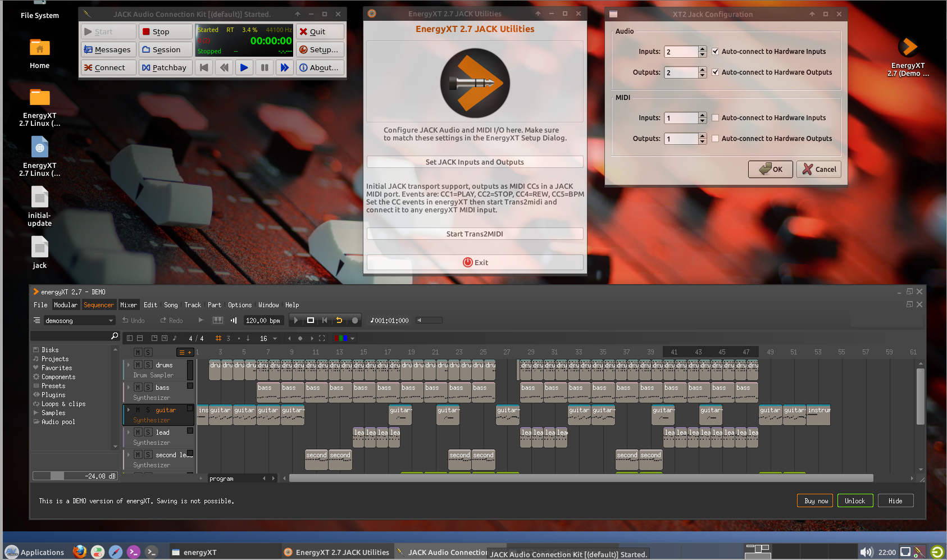Mute the lead track
The width and height of the screenshot is (947, 560).
click(138, 432)
